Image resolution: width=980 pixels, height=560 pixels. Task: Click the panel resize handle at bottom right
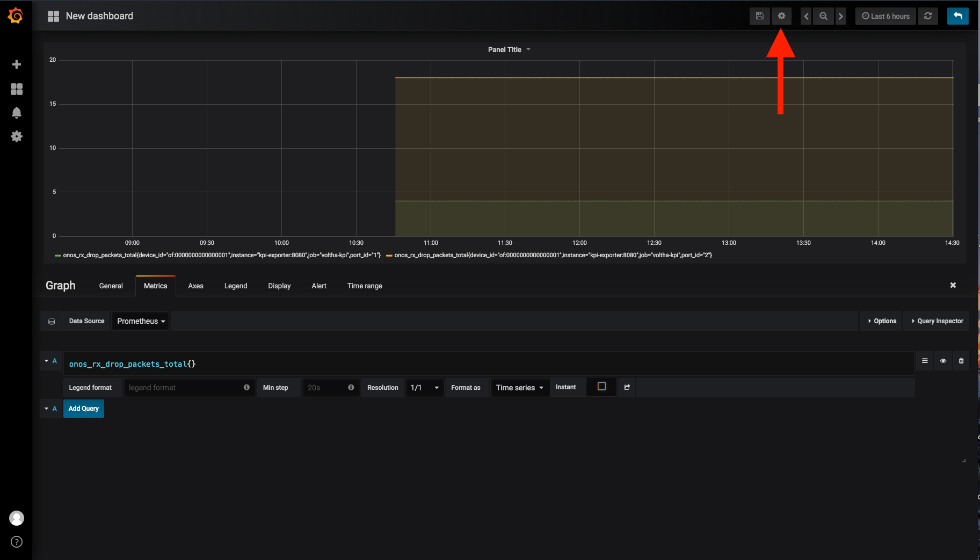tap(964, 461)
